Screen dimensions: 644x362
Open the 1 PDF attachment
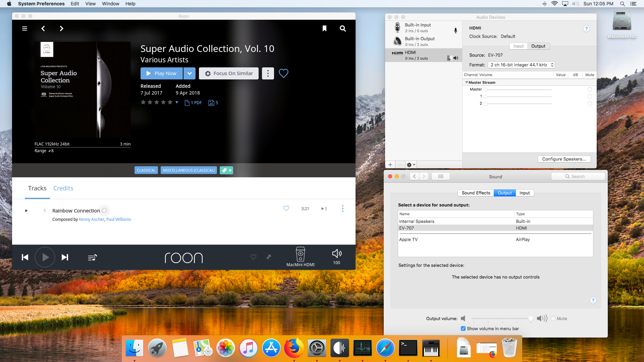coord(193,103)
